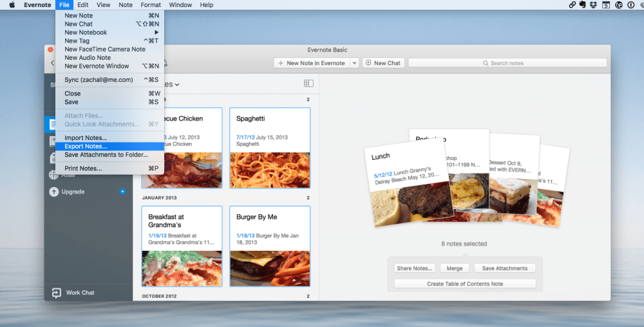Click the Search notes field
This screenshot has width=644, height=327.
(x=507, y=63)
